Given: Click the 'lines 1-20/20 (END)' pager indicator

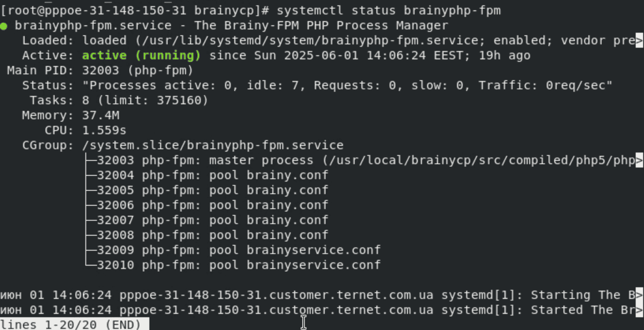Looking at the screenshot, I should (x=71, y=324).
